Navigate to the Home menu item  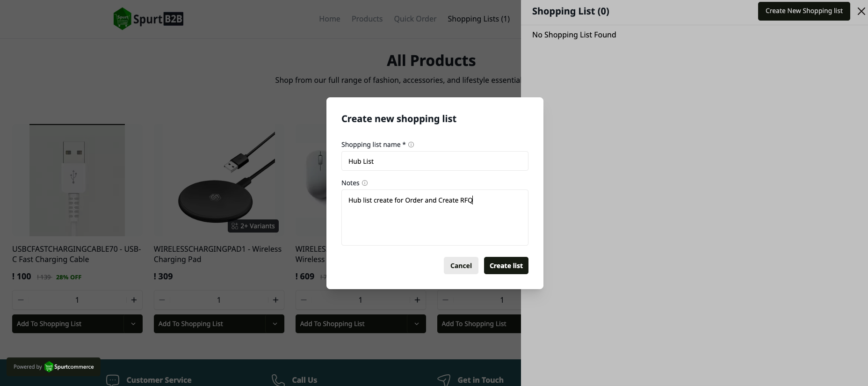click(329, 19)
